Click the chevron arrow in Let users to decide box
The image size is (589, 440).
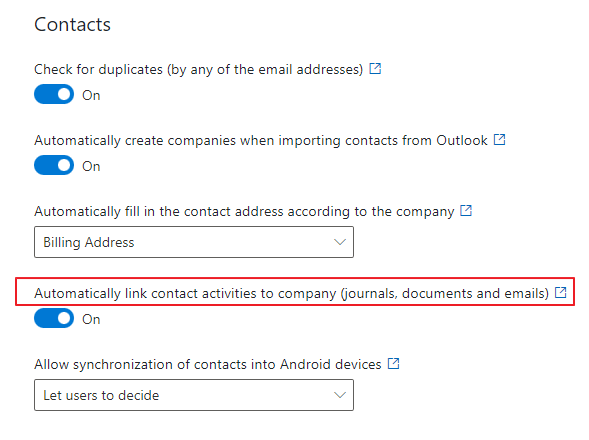(x=340, y=395)
